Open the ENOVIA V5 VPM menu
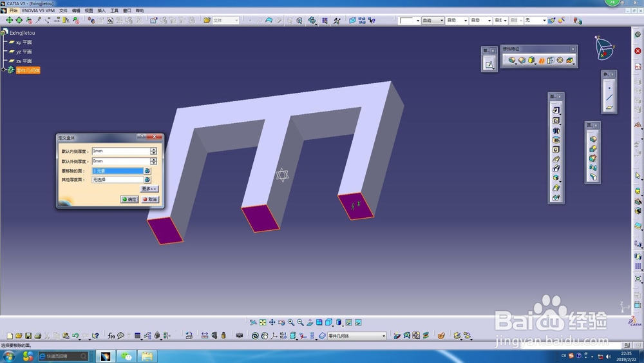The height and width of the screenshot is (363, 644). click(38, 11)
